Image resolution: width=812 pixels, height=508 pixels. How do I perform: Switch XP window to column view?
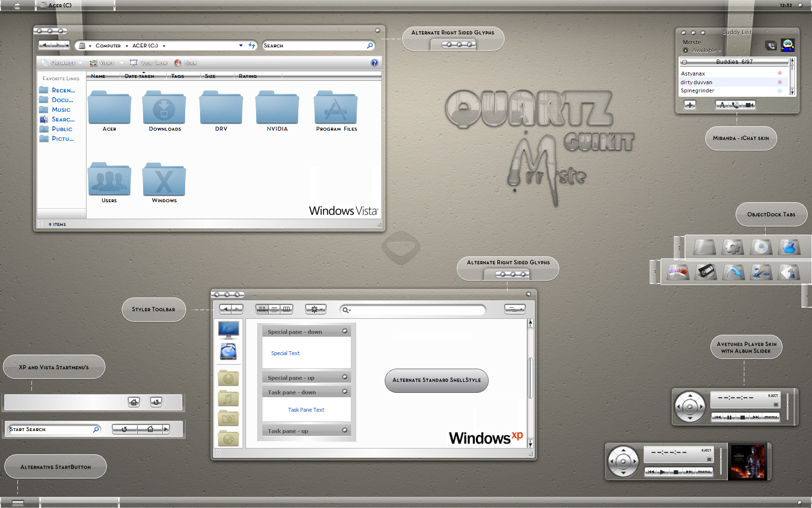(x=287, y=309)
